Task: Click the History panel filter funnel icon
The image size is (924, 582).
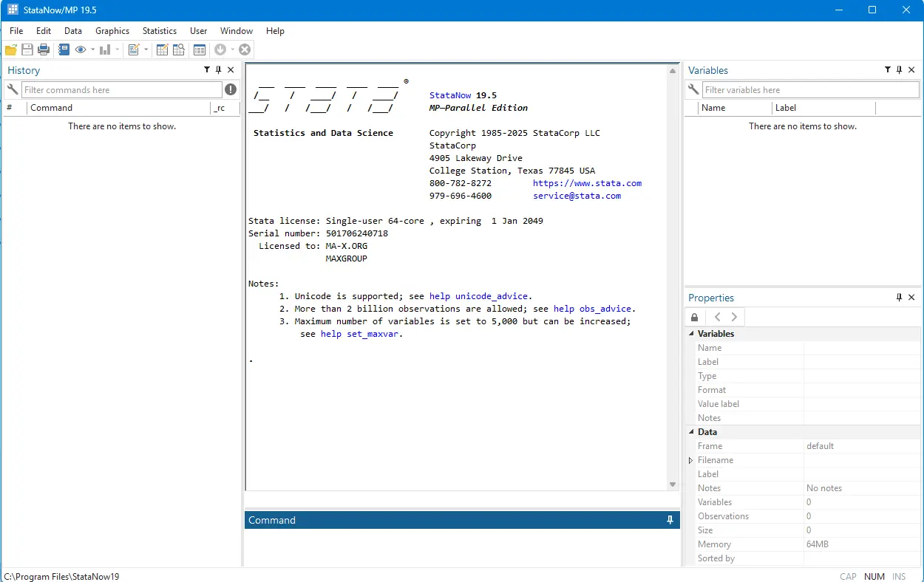Action: click(x=207, y=69)
